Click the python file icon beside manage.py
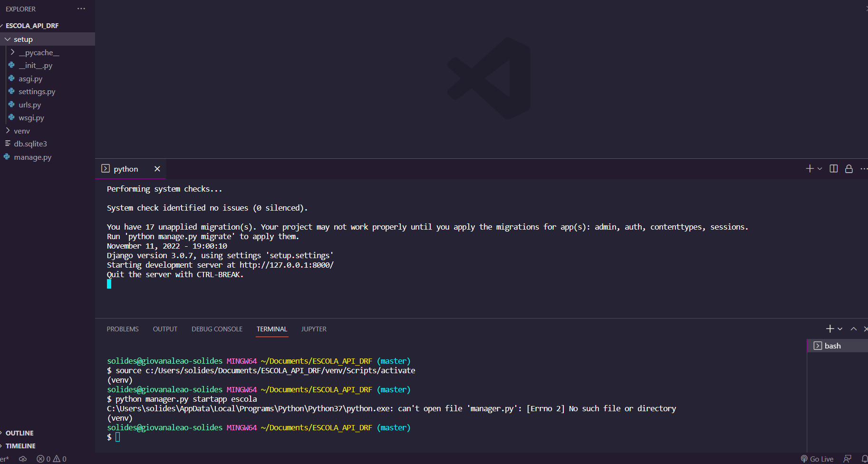The width and height of the screenshot is (868, 464). (7, 156)
